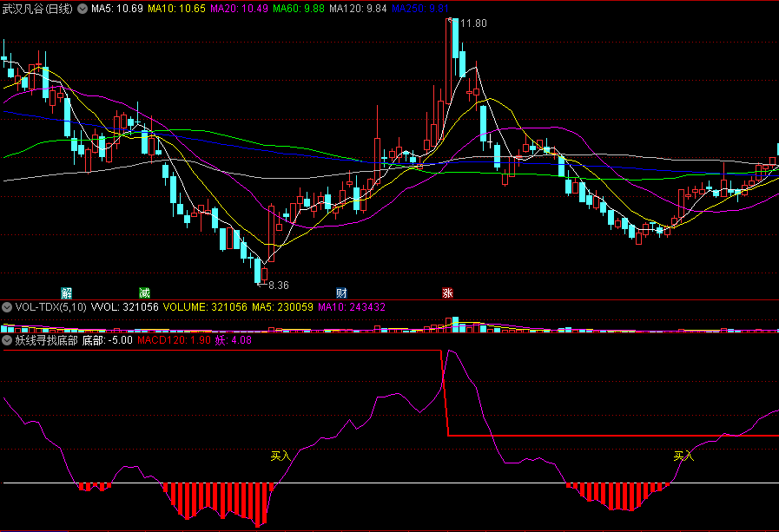Select the MA250: 9.81 readout
Image resolution: width=779 pixels, height=532 pixels.
(x=419, y=9)
